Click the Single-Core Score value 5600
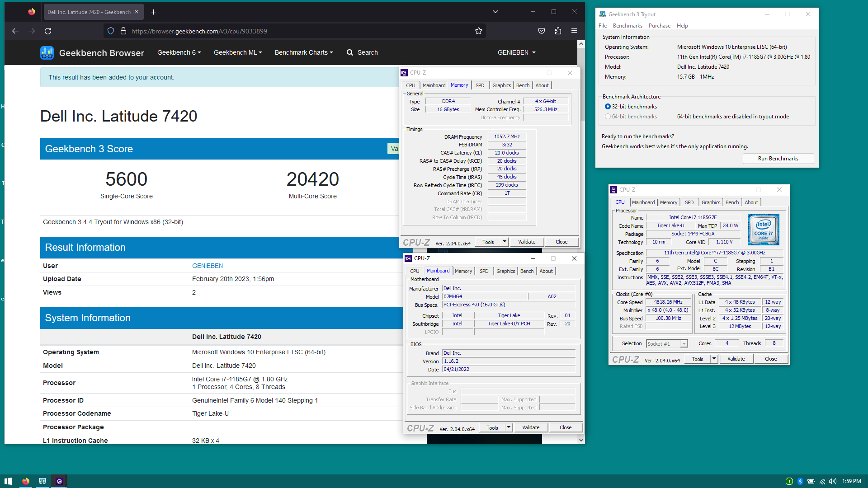This screenshot has height=488, width=868. click(127, 179)
